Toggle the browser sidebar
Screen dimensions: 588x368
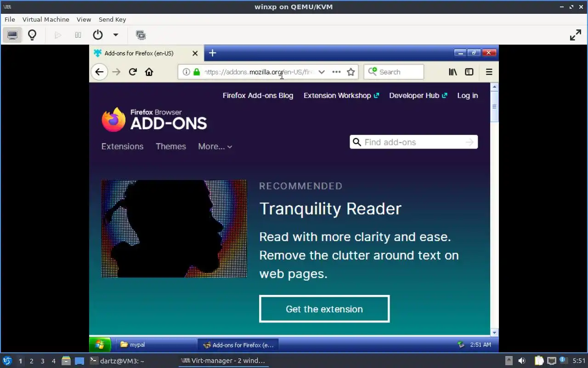[469, 72]
